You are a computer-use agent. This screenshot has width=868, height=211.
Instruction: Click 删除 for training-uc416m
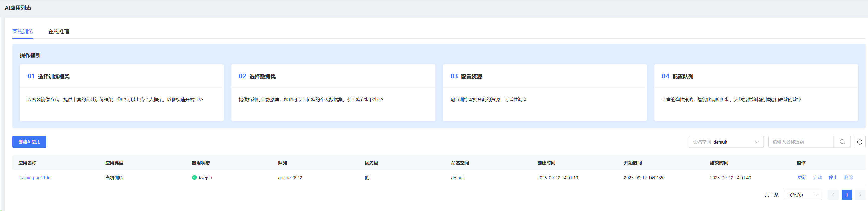point(848,178)
